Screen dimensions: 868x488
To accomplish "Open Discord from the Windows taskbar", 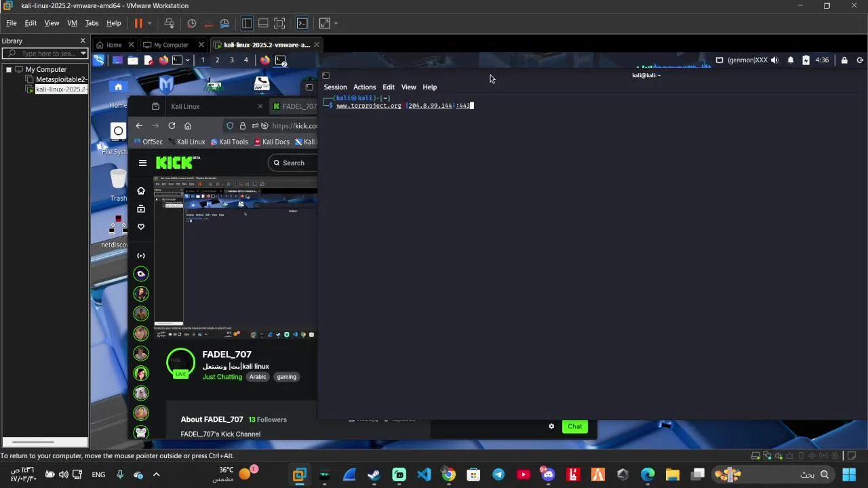I will 548,474.
